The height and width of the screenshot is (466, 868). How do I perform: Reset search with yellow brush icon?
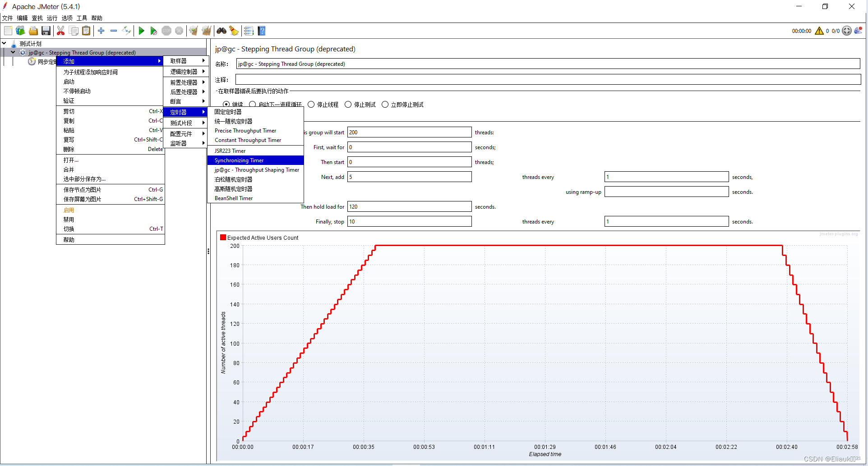coord(234,31)
